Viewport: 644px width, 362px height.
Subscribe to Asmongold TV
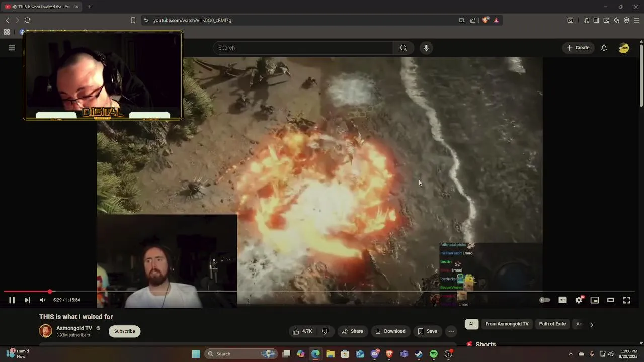point(124,331)
